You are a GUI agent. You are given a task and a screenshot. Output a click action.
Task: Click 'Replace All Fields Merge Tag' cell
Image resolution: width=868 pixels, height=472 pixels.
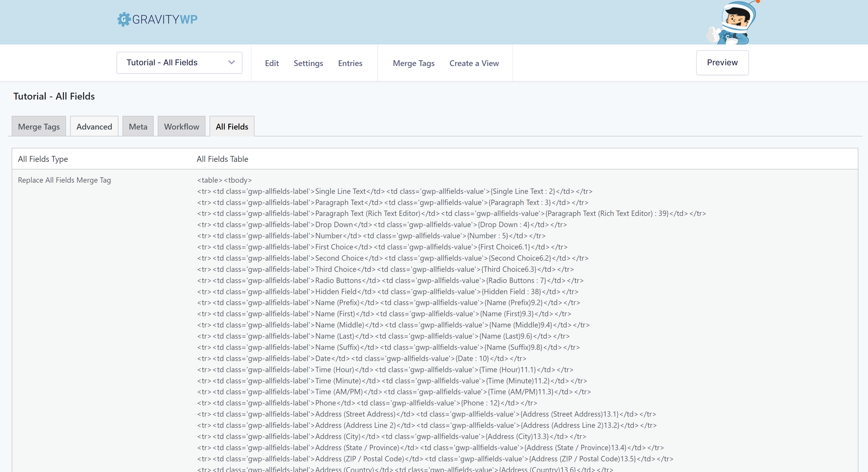pyautogui.click(x=64, y=180)
